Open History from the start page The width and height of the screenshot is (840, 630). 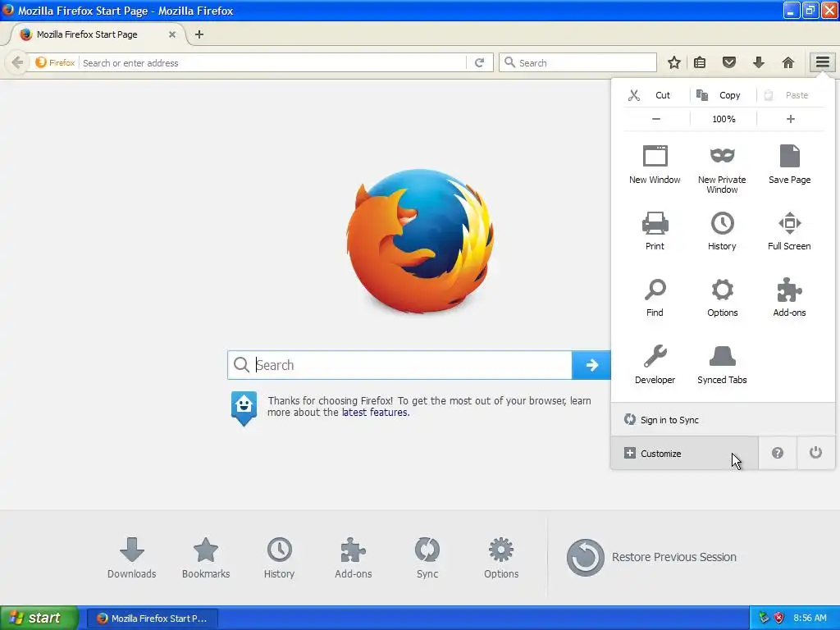[x=279, y=557]
